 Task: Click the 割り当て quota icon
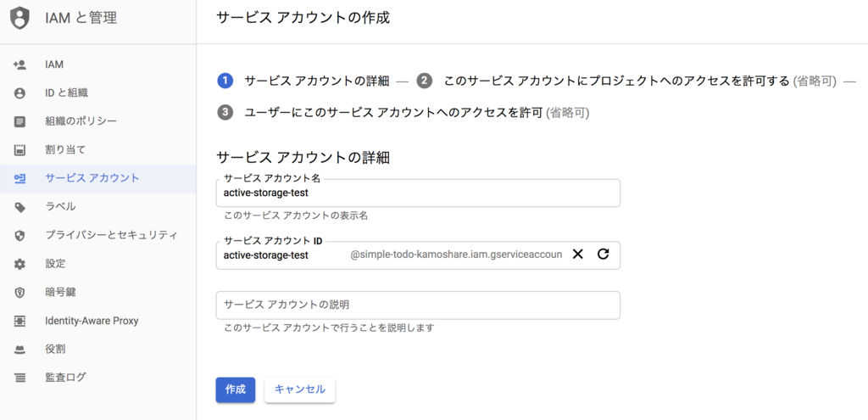(x=20, y=149)
